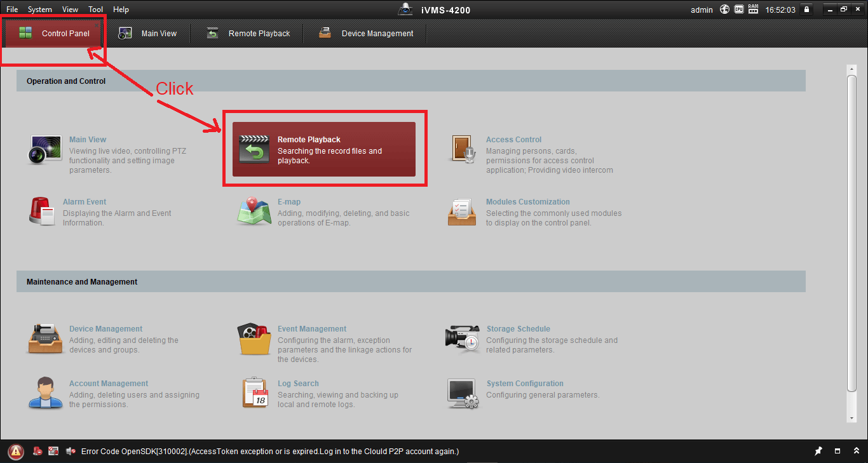The width and height of the screenshot is (868, 463).
Task: Check the RAM usage icon
Action: [x=754, y=10]
